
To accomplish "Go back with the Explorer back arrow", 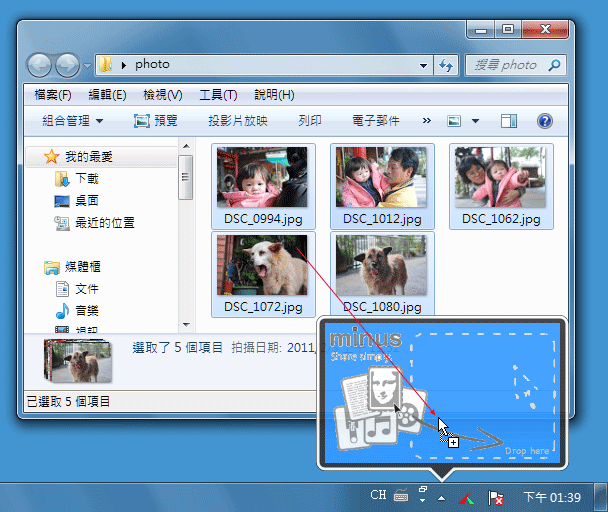I will tap(39, 65).
